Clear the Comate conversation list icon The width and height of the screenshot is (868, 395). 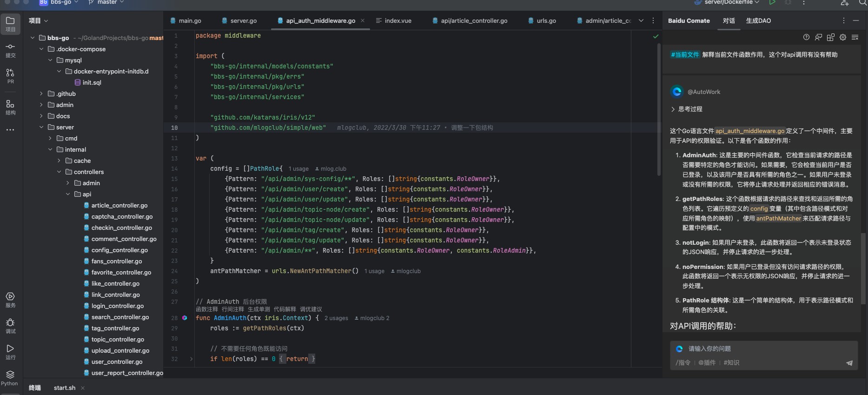(855, 37)
